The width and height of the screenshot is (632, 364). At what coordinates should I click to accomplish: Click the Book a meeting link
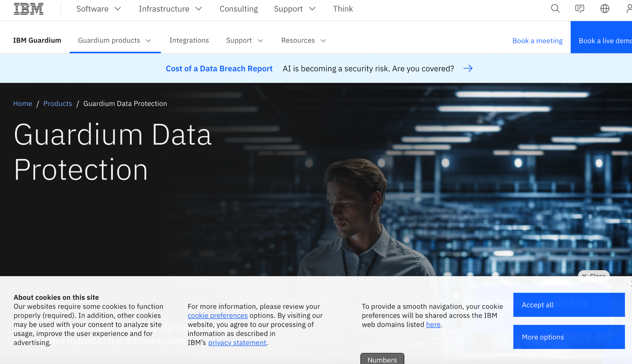(537, 41)
